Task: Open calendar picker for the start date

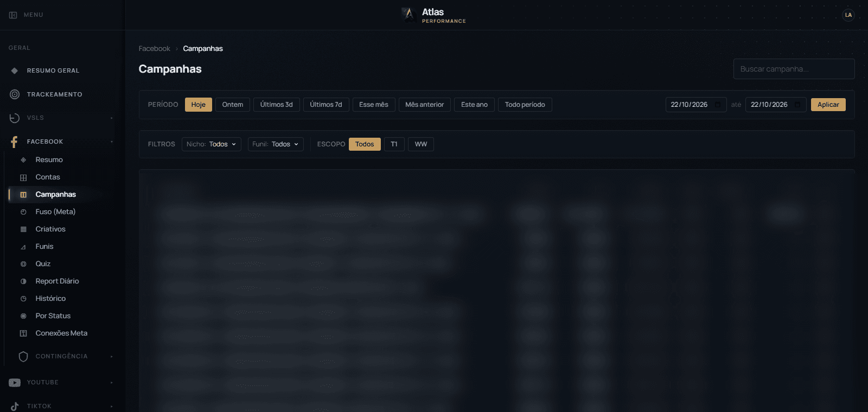Action: tap(718, 105)
